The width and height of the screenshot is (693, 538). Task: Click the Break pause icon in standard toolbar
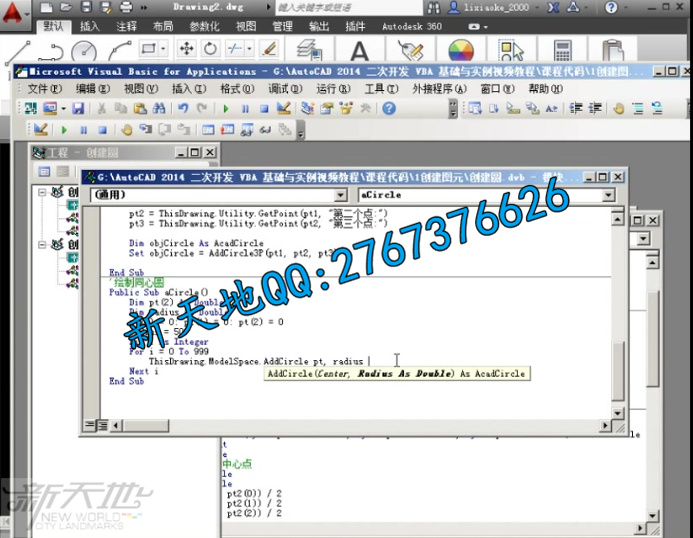(245, 109)
